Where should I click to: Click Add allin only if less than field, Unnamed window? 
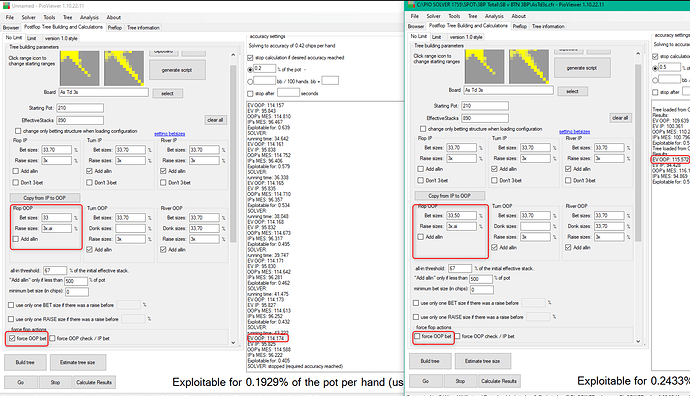pyautogui.click(x=76, y=281)
